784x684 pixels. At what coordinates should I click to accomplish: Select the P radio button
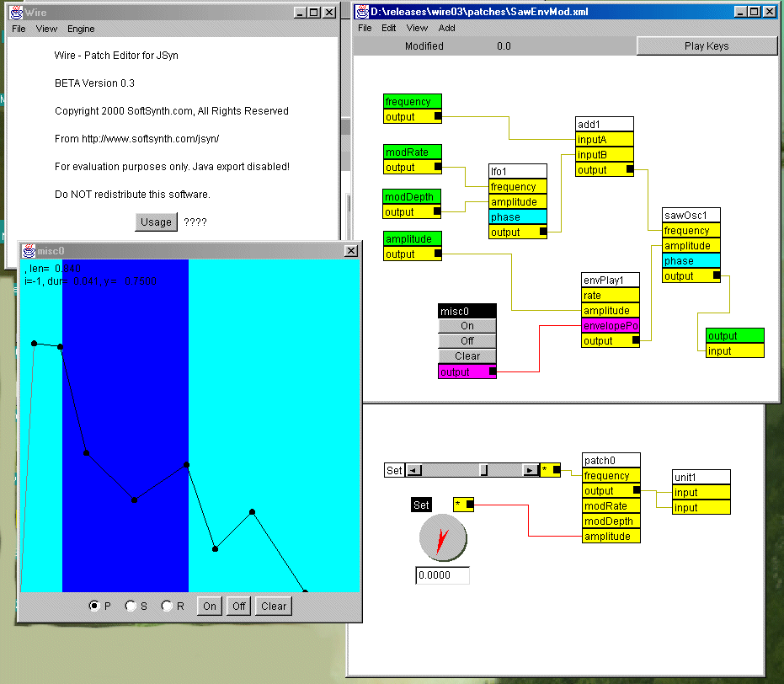click(x=93, y=606)
